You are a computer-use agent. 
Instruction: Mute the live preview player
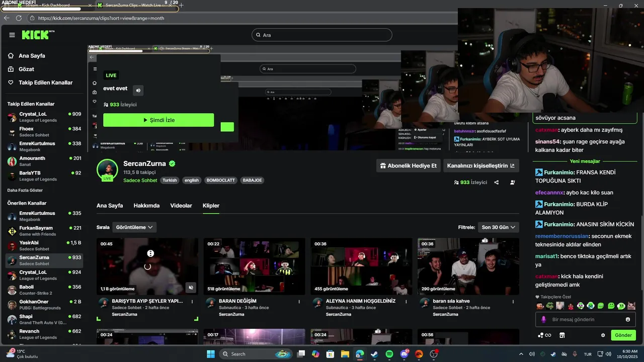pos(138,90)
